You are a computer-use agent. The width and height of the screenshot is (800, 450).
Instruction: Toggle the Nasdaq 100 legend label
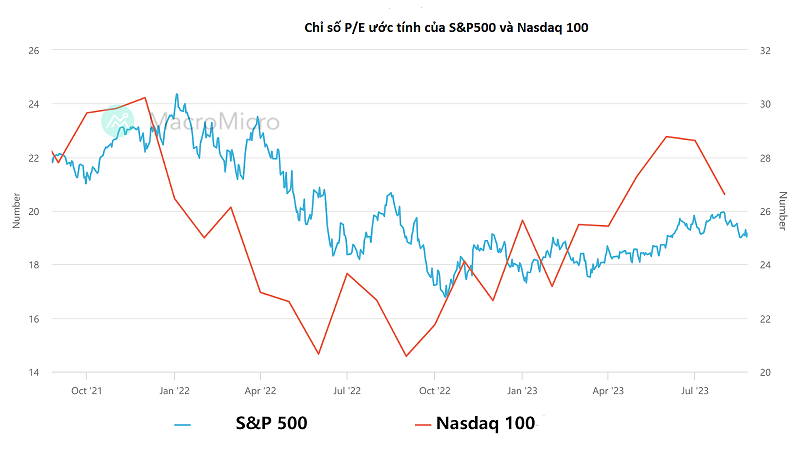485,423
